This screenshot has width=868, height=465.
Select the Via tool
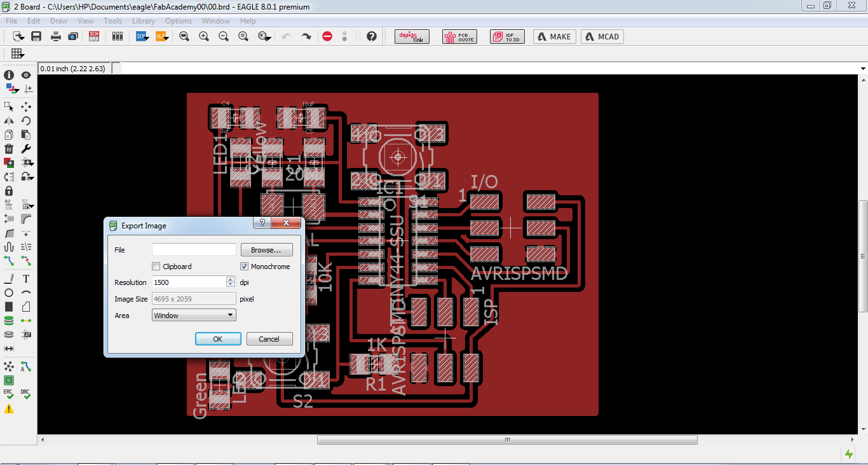click(9, 321)
